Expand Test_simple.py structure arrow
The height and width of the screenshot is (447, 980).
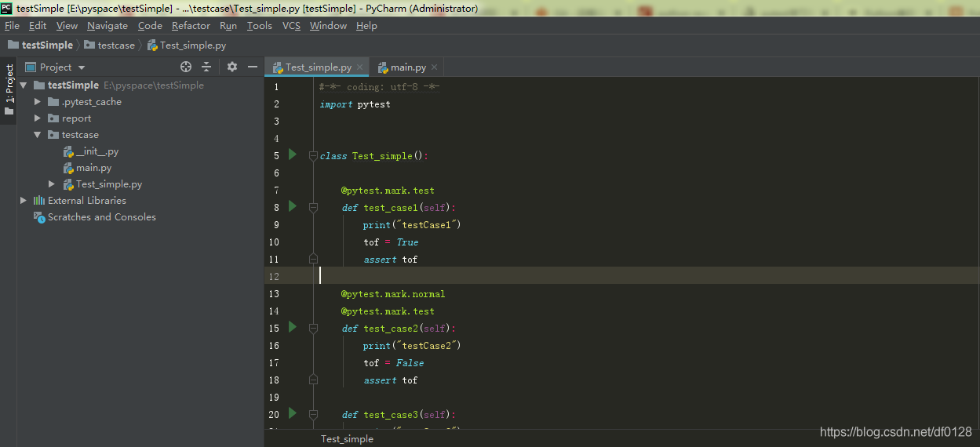(x=52, y=184)
